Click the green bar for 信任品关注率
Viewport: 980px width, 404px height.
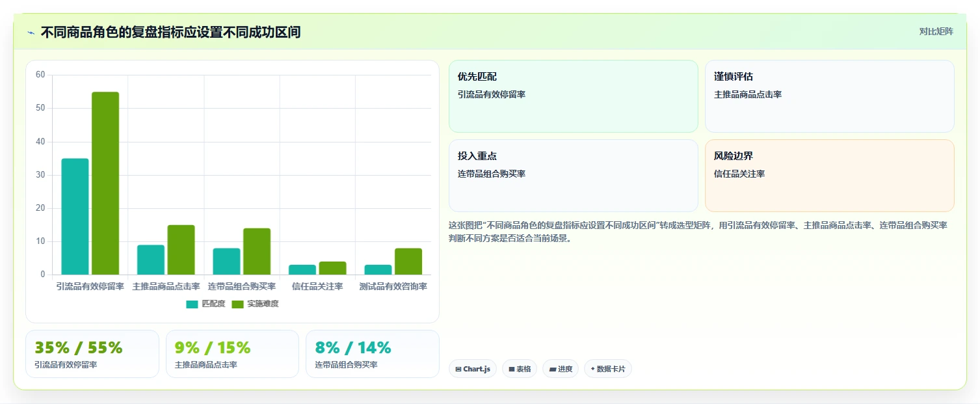click(332, 268)
